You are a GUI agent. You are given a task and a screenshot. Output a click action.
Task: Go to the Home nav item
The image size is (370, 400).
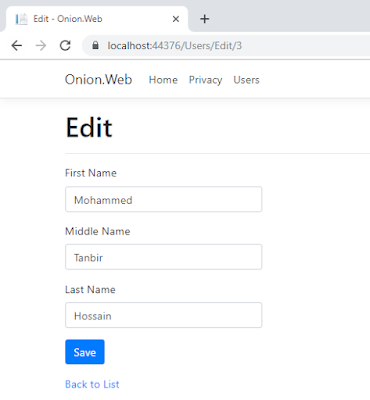[x=163, y=80]
